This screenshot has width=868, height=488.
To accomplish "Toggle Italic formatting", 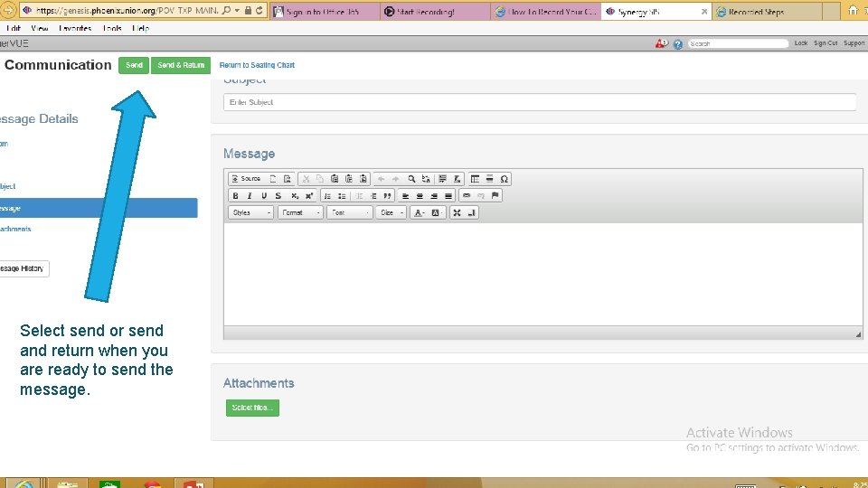I will [250, 196].
